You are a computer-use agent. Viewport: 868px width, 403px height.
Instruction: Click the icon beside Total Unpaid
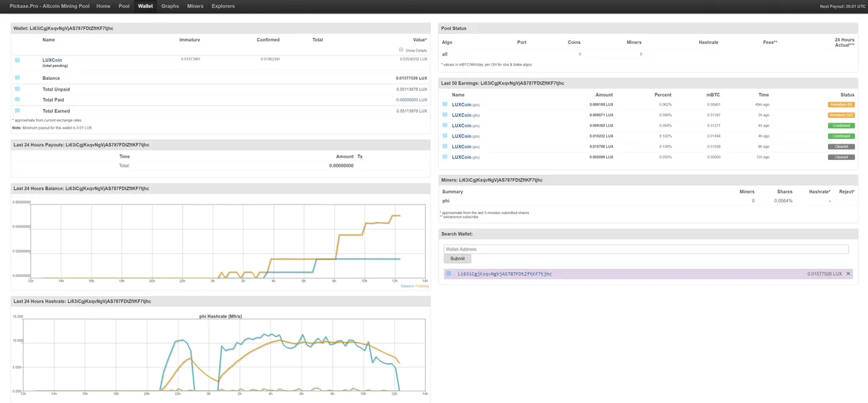coord(18,89)
